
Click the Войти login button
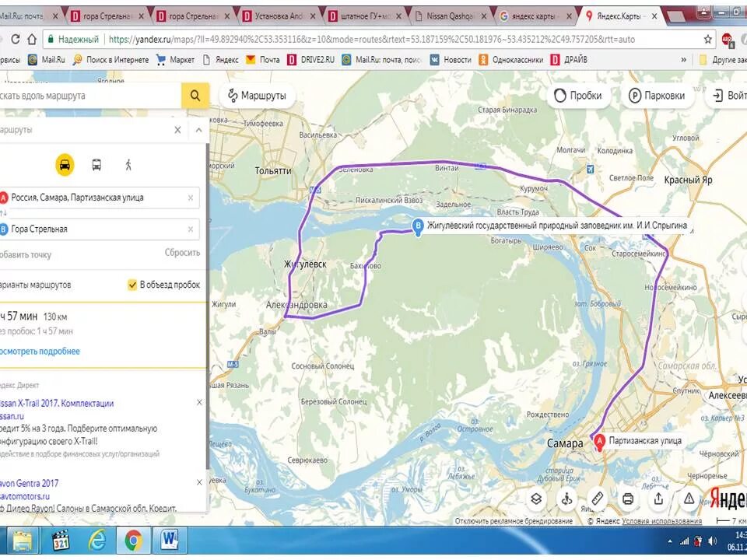(x=728, y=95)
